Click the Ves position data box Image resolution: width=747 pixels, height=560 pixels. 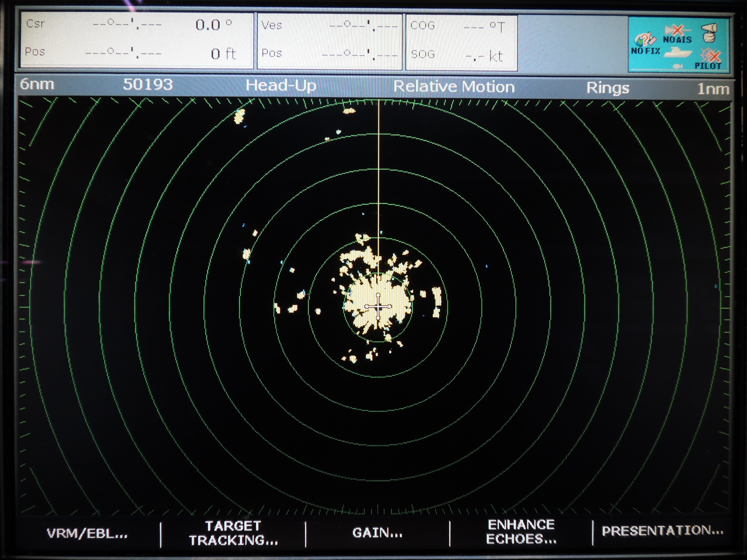pos(329,41)
